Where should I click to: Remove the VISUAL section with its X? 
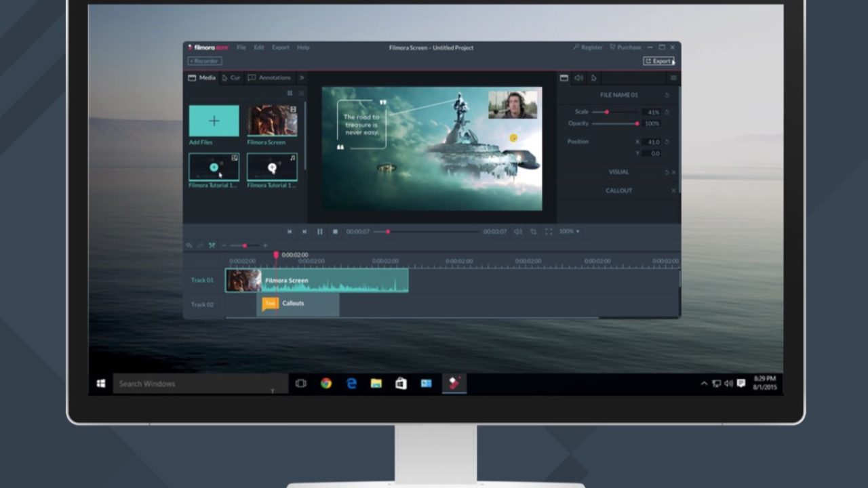coord(673,172)
